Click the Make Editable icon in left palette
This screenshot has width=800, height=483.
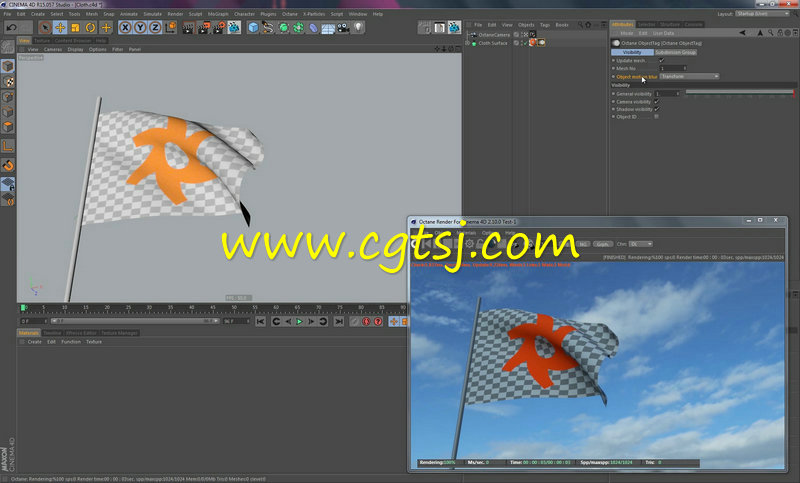(8, 47)
